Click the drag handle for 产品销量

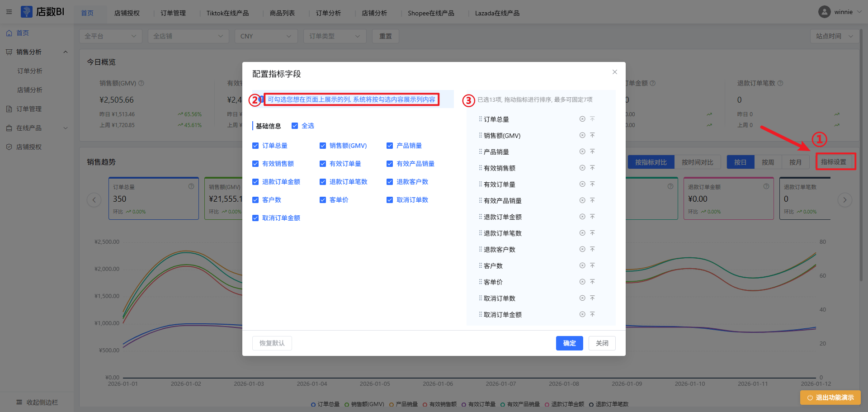click(480, 152)
